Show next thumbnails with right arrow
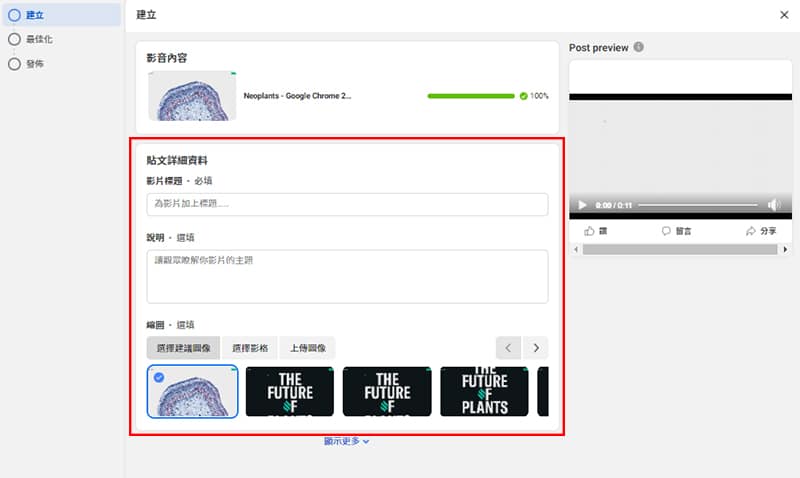 click(536, 348)
